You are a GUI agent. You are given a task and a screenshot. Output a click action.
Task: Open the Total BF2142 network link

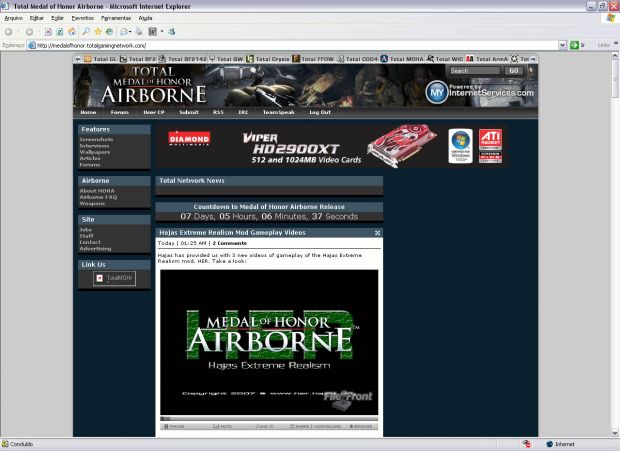point(183,59)
